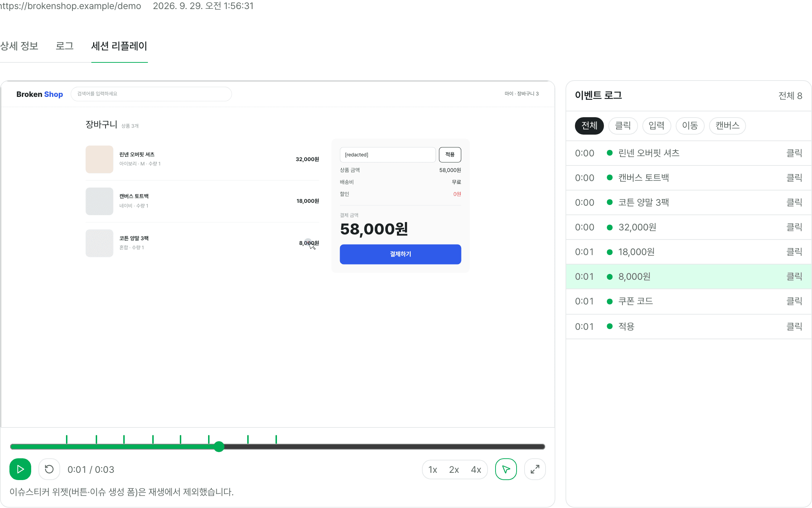
Task: Click the 캔버스 토트백 product thumbnail
Action: point(99,201)
